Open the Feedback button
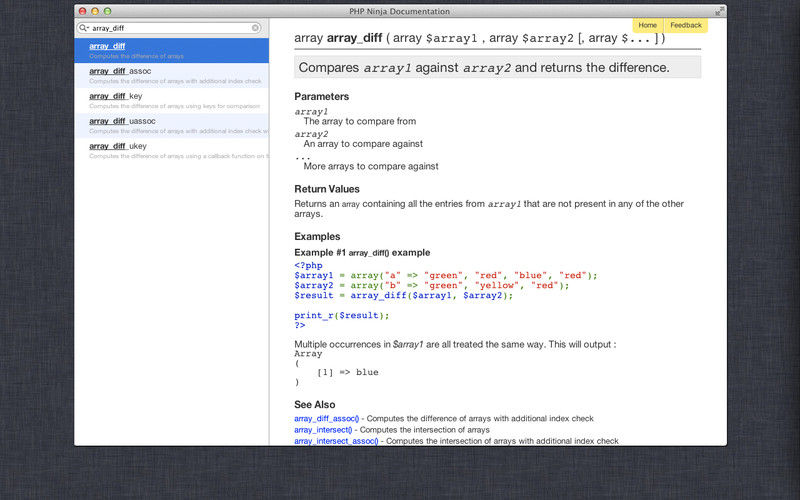This screenshot has height=500, width=800. (686, 25)
